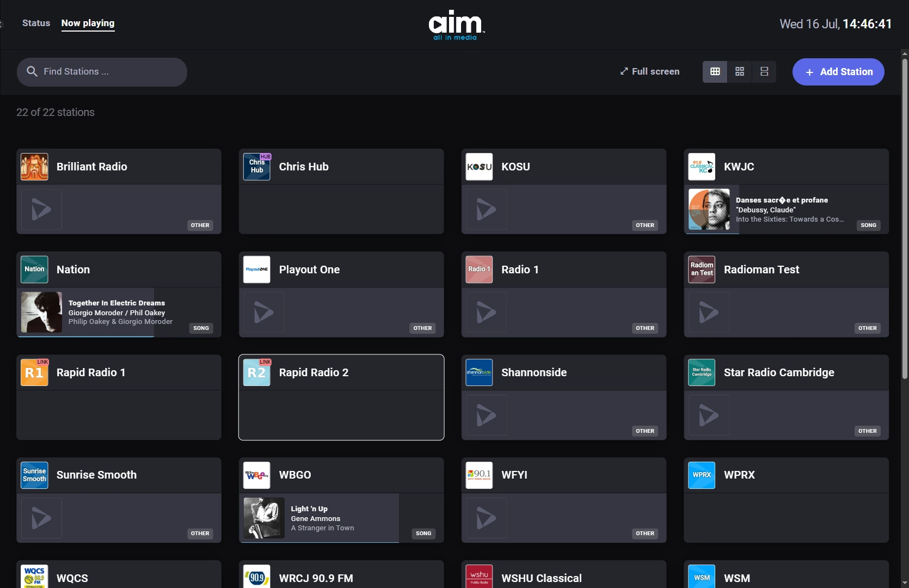Open the Radioman Test station logo
The width and height of the screenshot is (909, 588).
point(702,269)
